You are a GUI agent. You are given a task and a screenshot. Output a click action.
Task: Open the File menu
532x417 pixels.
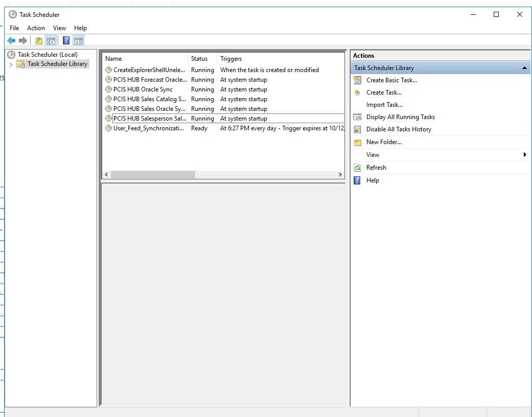click(x=14, y=28)
